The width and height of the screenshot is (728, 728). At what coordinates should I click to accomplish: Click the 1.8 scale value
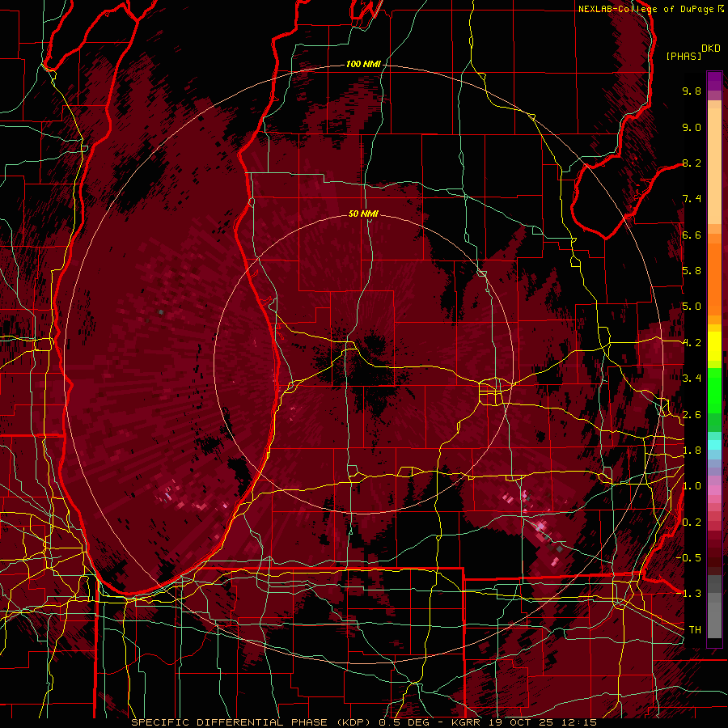coord(692,451)
